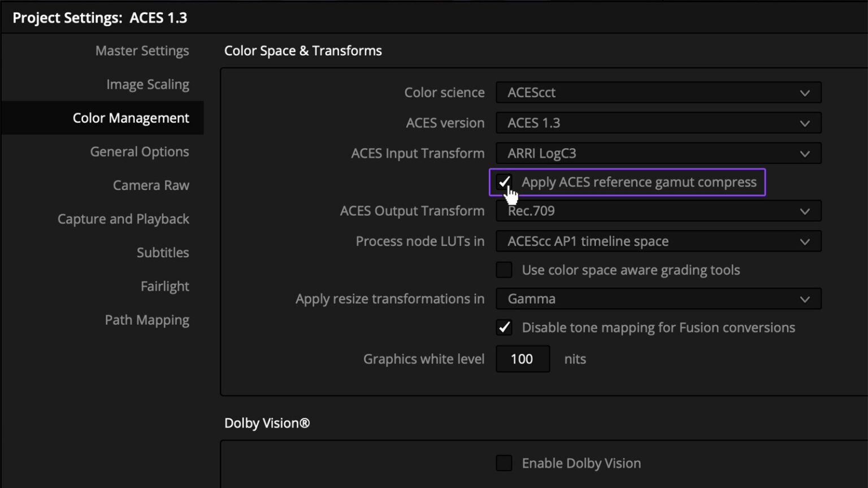868x488 pixels.
Task: Open Capture and Playback settings
Action: pos(123,219)
